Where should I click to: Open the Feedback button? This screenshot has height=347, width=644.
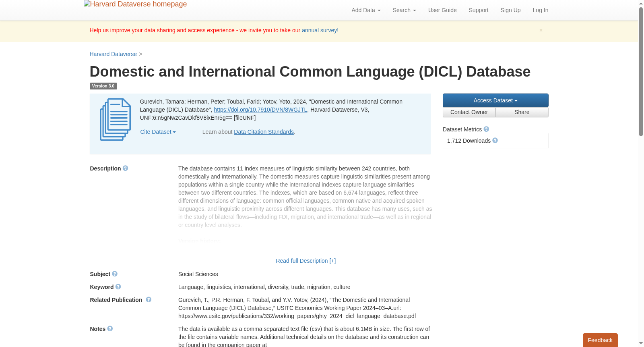600,340
